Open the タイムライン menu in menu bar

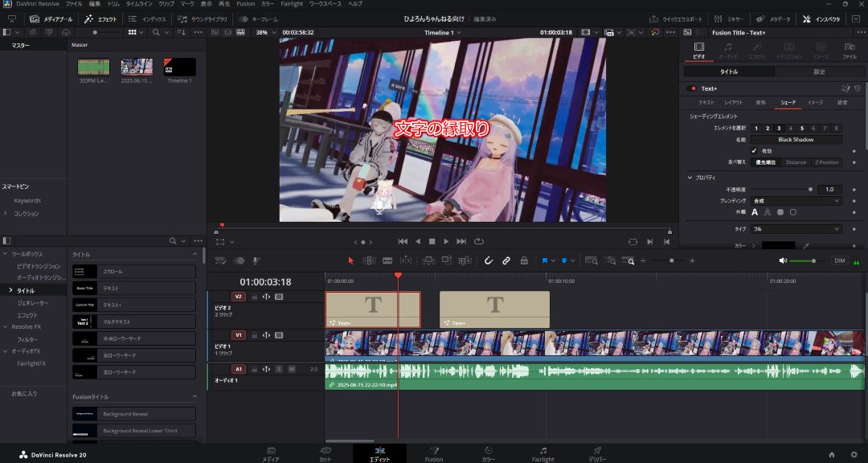[138, 4]
